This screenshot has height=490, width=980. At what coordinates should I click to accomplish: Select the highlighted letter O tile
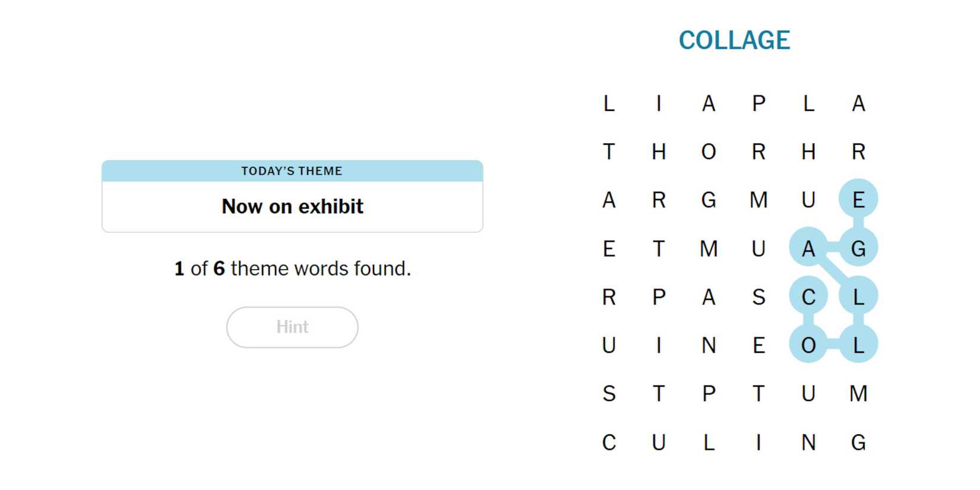click(x=808, y=345)
